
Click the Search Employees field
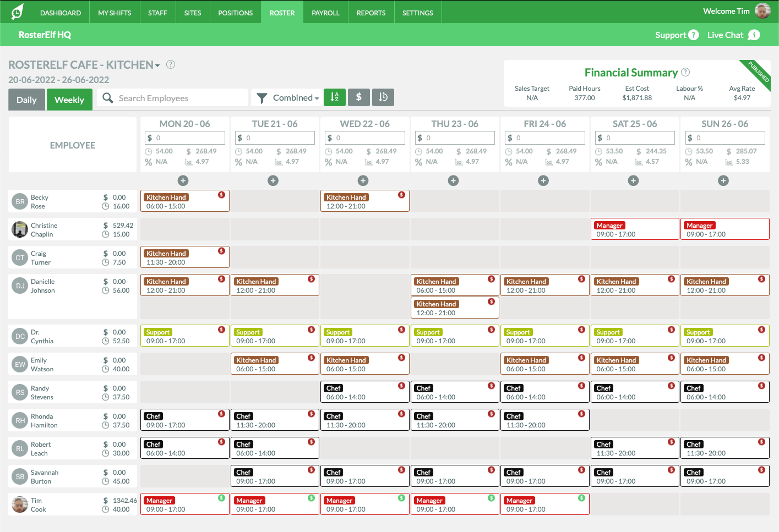click(173, 98)
